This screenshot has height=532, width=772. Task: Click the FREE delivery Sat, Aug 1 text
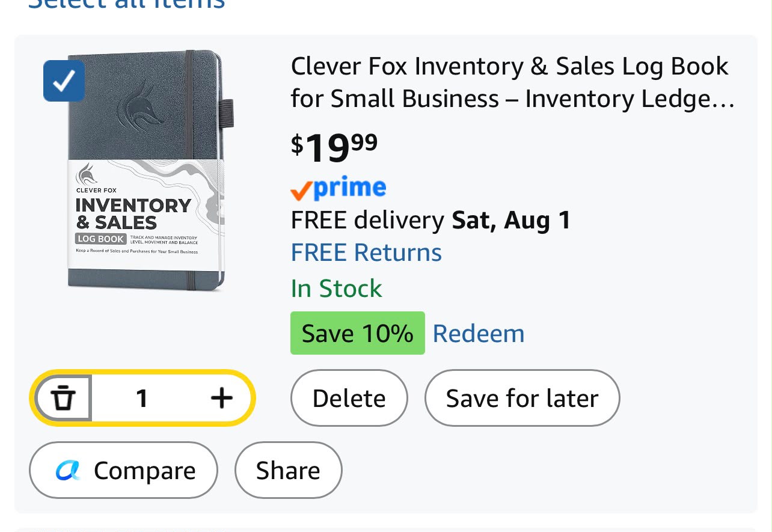[430, 220]
